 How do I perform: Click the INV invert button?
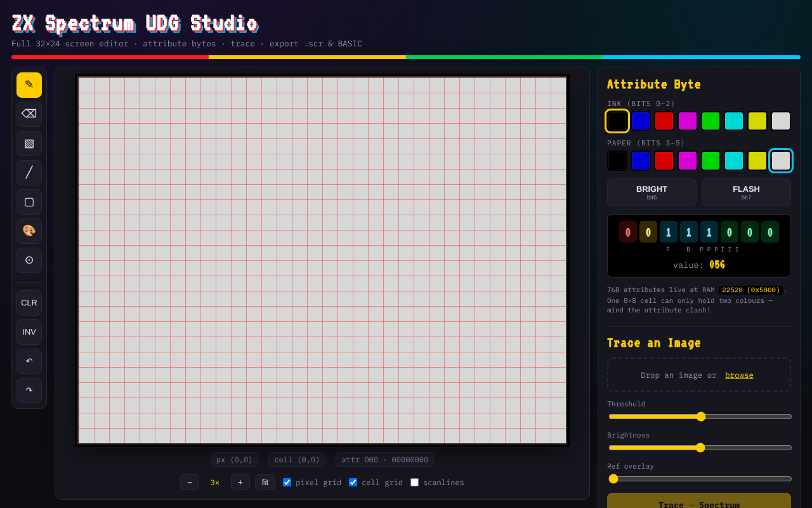[29, 332]
